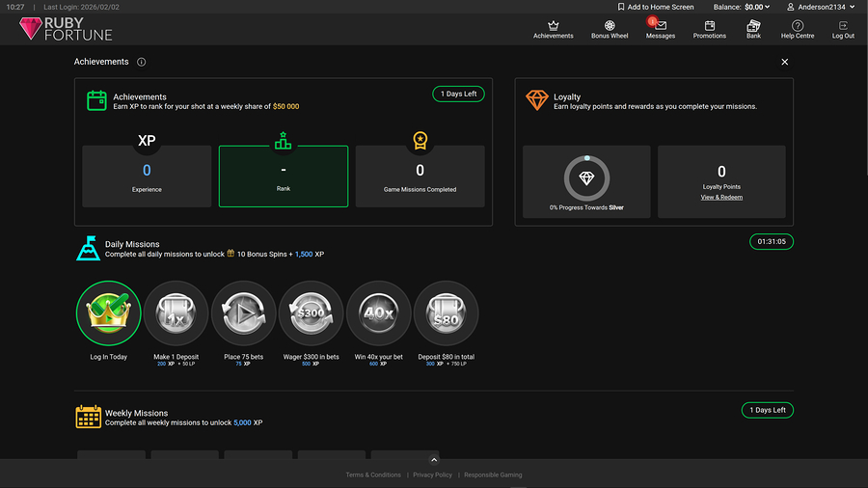This screenshot has width=868, height=488.
Task: Select the Log In Today mission badge
Action: 108,313
